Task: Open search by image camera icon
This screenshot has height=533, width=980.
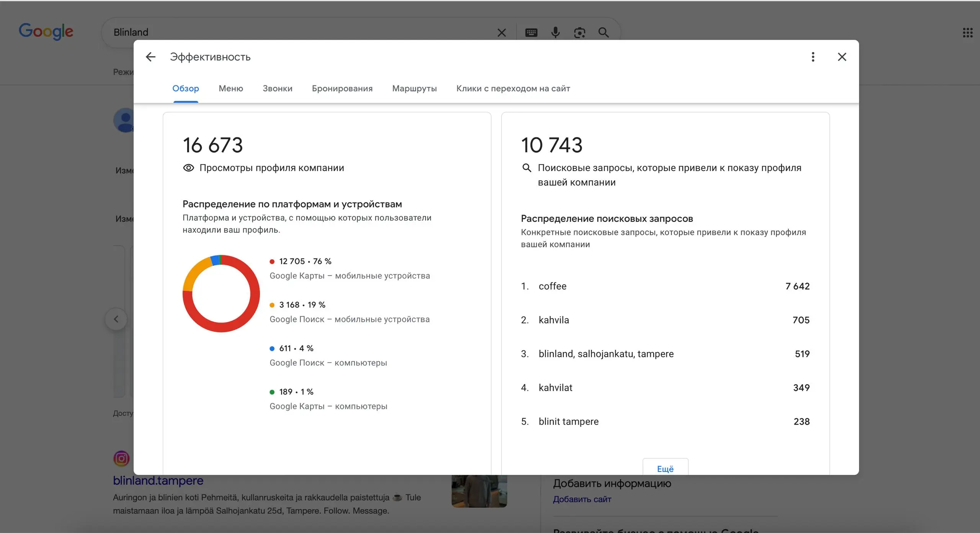Action: [x=580, y=33]
